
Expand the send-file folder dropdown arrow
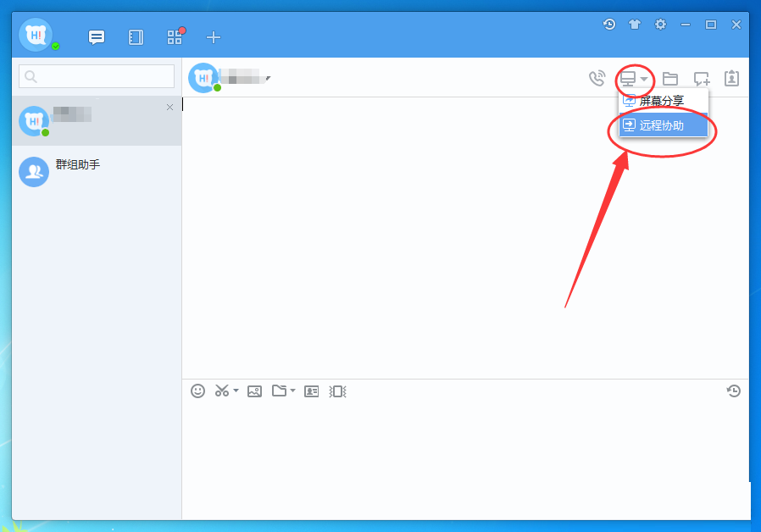coord(293,391)
